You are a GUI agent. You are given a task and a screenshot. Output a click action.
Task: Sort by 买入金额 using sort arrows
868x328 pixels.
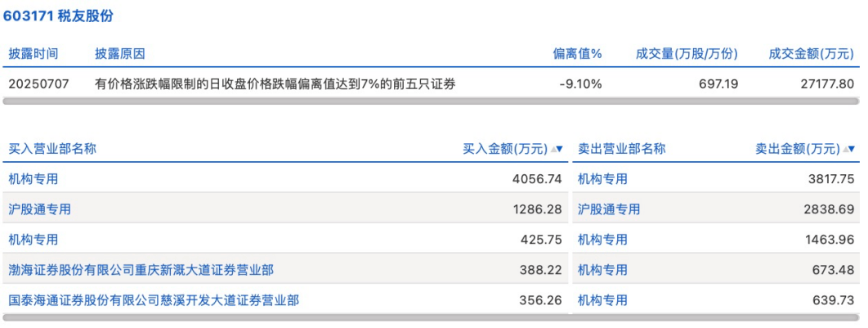click(x=557, y=149)
